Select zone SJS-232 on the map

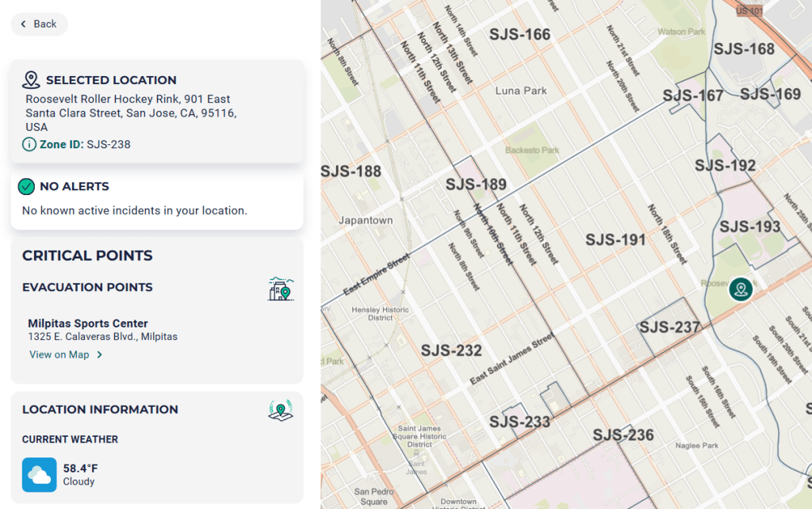451,350
